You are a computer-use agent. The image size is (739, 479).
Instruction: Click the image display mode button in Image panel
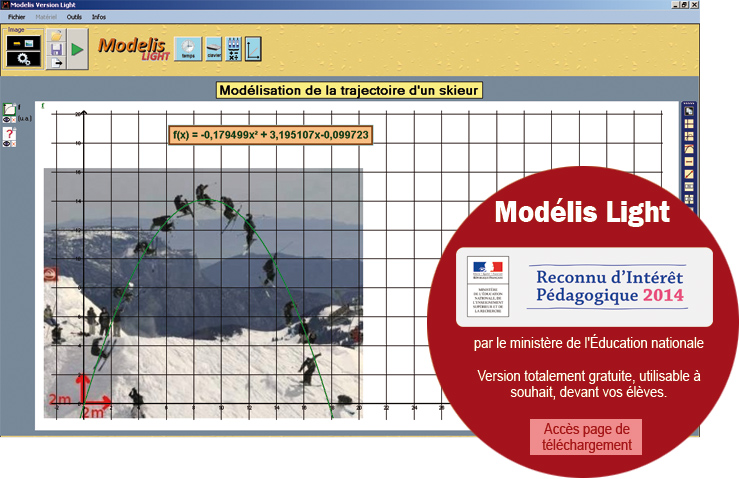[23, 43]
